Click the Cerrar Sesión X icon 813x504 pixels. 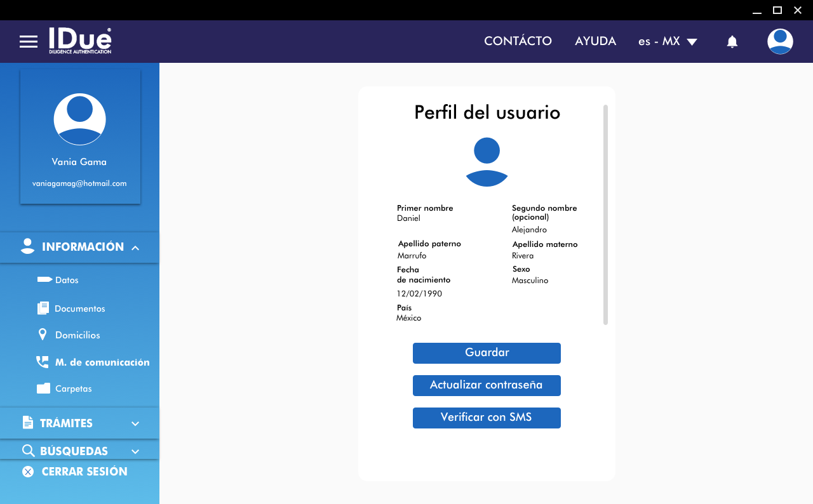click(28, 472)
